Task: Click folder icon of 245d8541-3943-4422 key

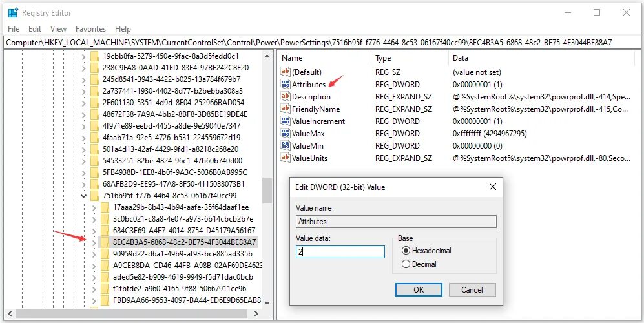Action: [x=95, y=79]
